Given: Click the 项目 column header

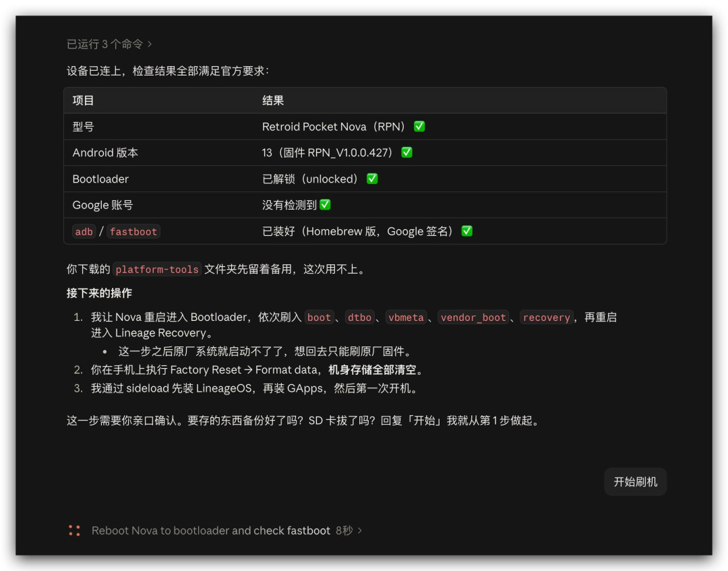Looking at the screenshot, I should click(x=83, y=100).
